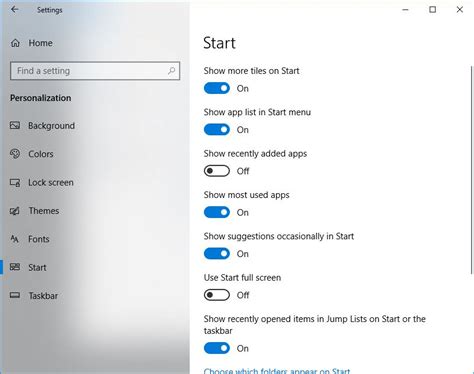474x374 pixels.
Task: Disable Show most used apps
Action: (217, 212)
